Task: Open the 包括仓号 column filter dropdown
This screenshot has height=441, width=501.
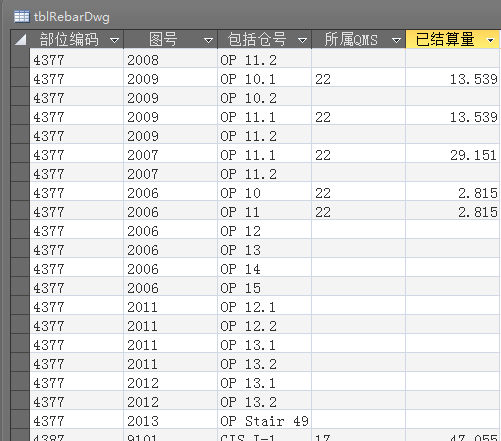Action: [x=302, y=40]
